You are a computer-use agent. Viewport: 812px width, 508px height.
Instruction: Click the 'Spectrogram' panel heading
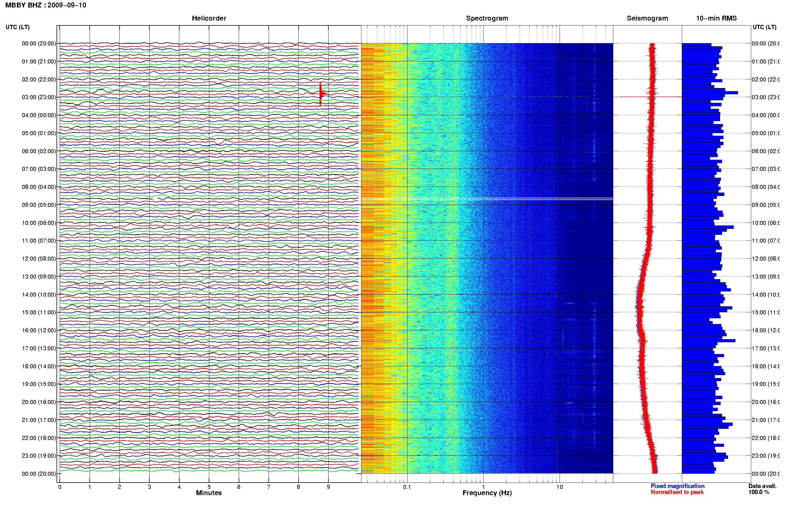tap(487, 18)
